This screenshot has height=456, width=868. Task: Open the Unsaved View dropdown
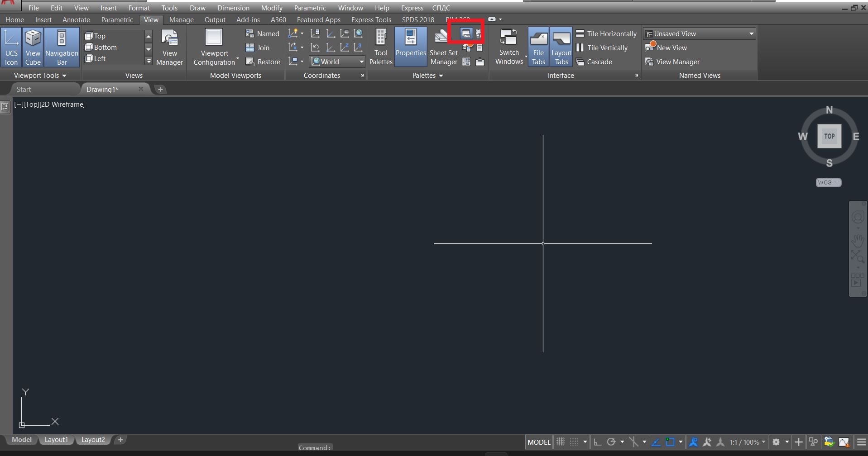[751, 34]
